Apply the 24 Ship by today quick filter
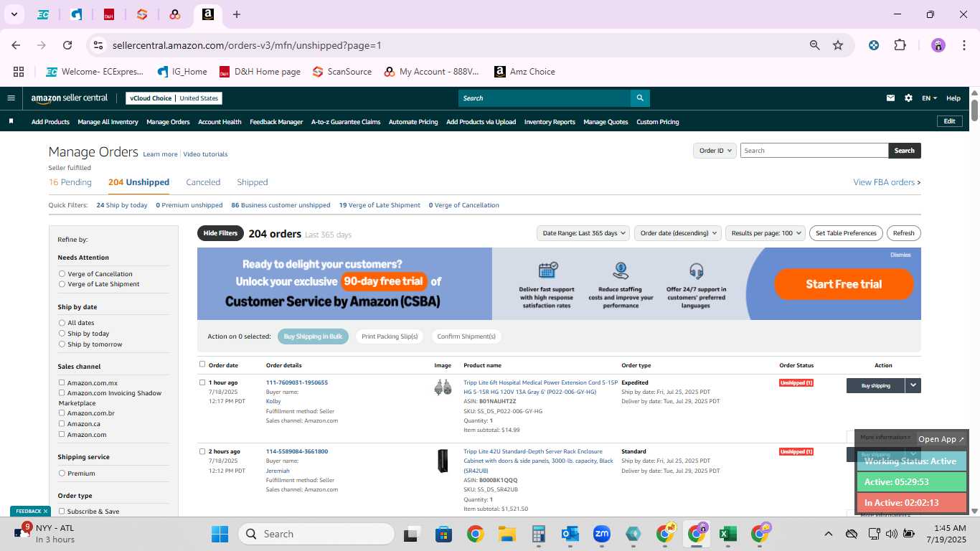Image resolution: width=980 pixels, height=551 pixels. coord(122,205)
